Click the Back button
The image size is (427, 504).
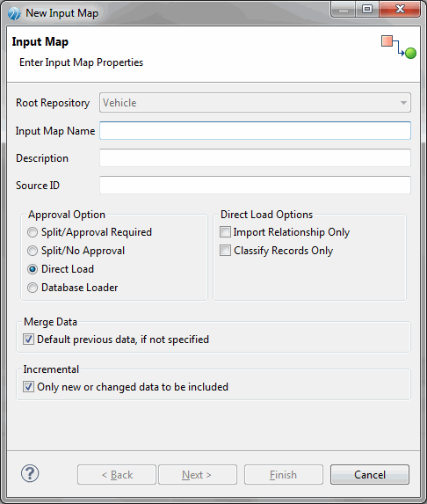tap(117, 474)
